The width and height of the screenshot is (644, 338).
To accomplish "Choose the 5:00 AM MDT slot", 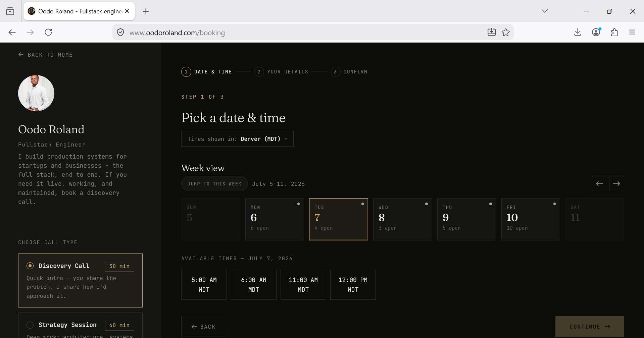I will [204, 285].
